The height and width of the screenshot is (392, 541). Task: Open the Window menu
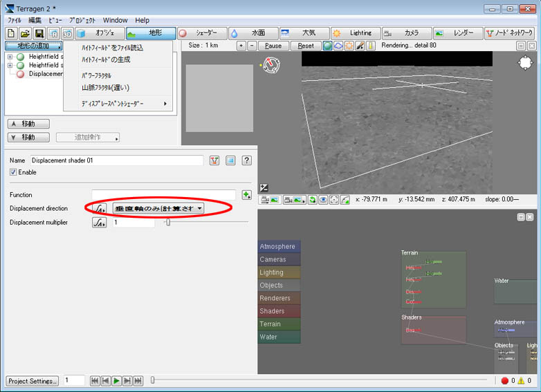(x=116, y=20)
